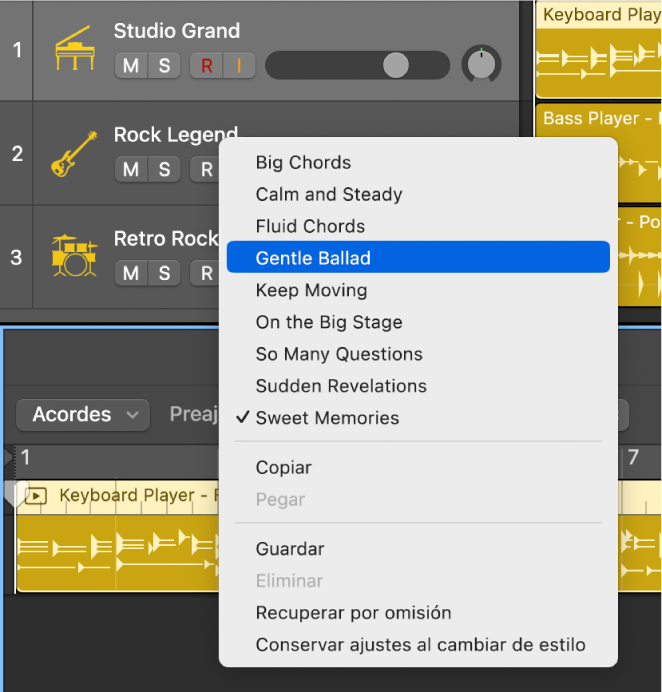
Task: Open the Acordes dropdown menu
Action: 83,415
